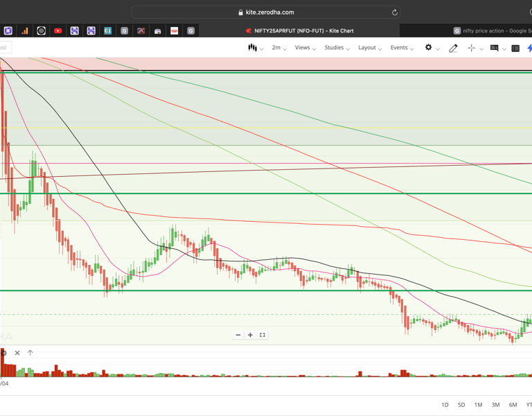Viewport: 532px width, 416px height.
Task: Reload the page with refresh icon
Action: [395, 12]
